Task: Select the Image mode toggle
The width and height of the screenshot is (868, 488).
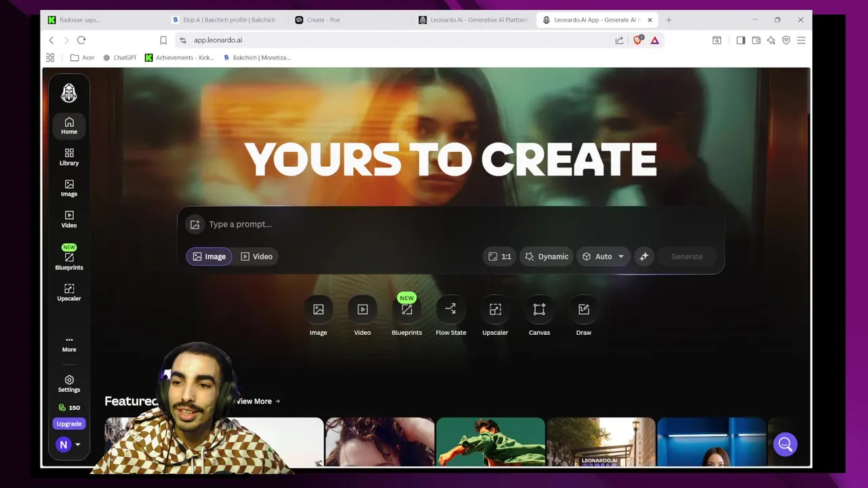Action: tap(209, 256)
